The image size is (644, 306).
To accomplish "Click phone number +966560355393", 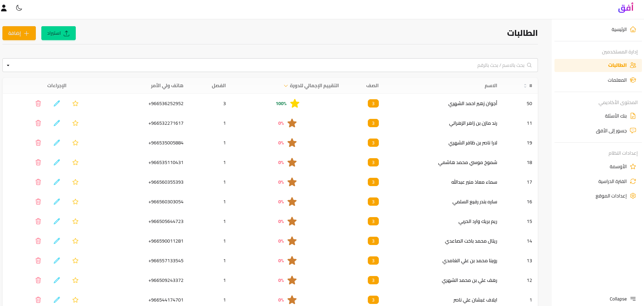I will [166, 182].
